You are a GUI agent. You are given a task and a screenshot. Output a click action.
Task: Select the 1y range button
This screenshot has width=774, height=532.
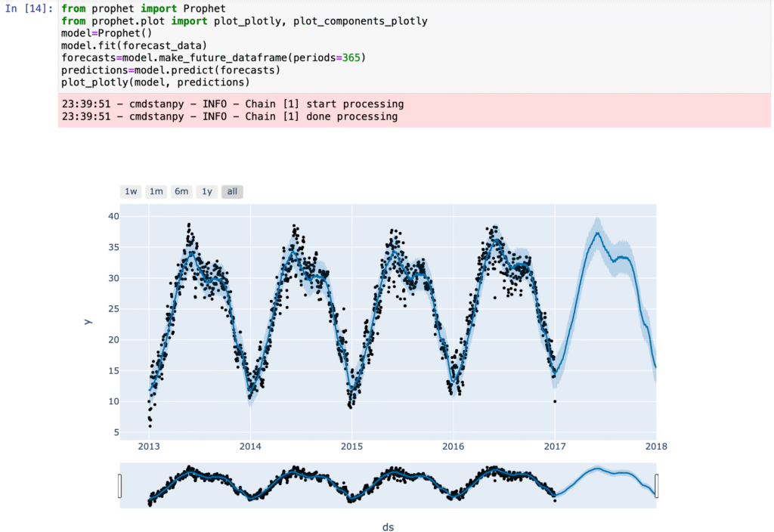coord(207,191)
